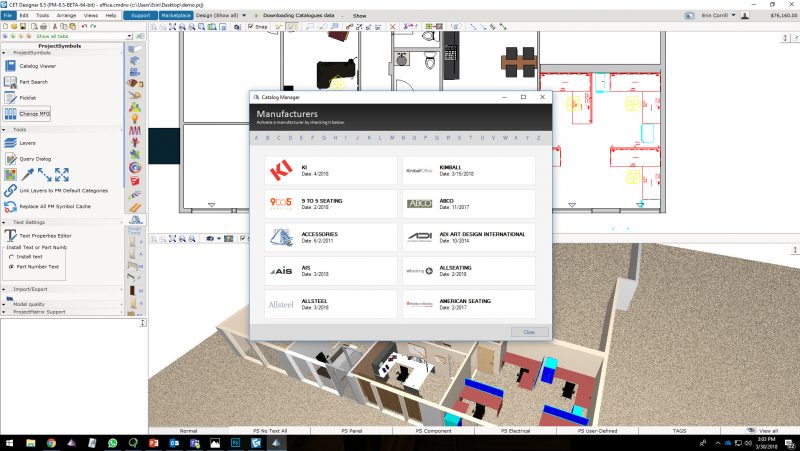
Task: Select the PS Electrical view tab
Action: (x=515, y=431)
